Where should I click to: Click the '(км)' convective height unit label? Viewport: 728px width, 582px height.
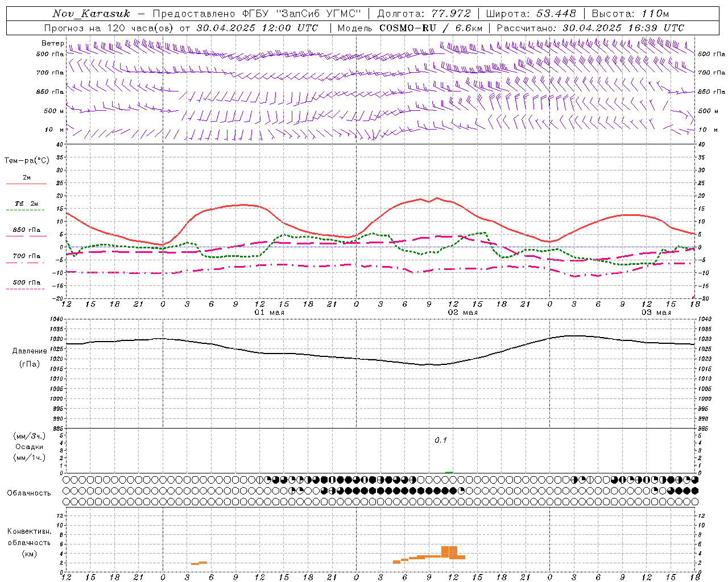[29, 554]
